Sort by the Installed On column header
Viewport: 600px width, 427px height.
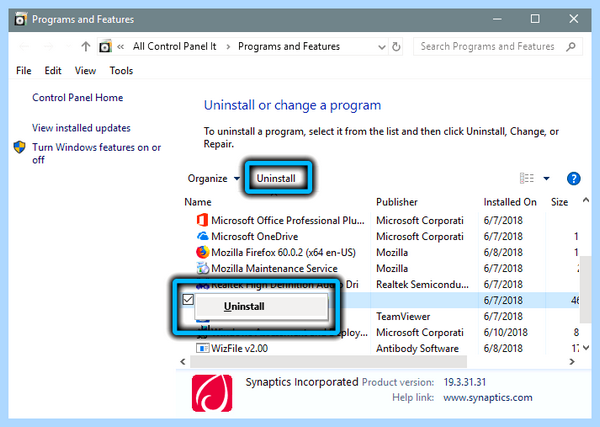coord(510,202)
